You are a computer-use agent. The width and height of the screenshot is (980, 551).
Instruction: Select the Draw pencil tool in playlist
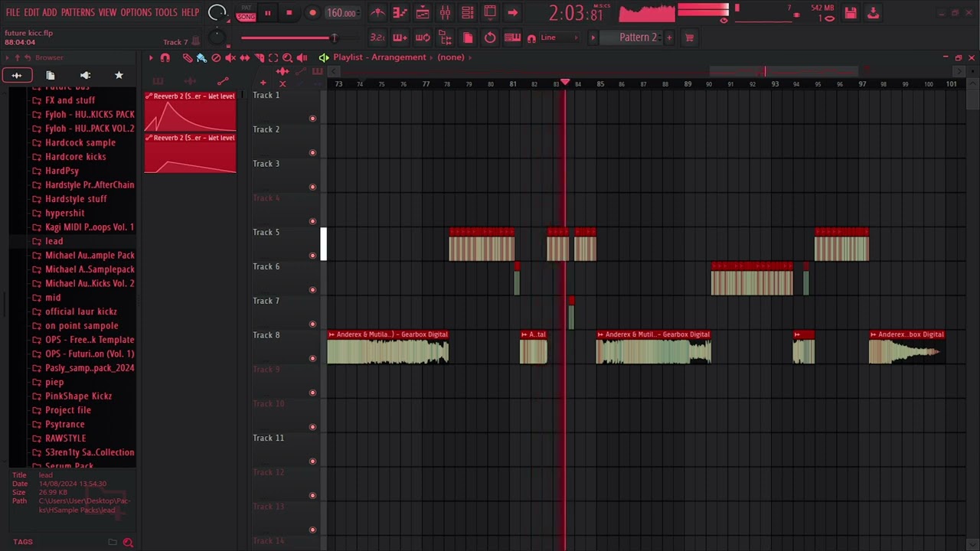coord(188,57)
